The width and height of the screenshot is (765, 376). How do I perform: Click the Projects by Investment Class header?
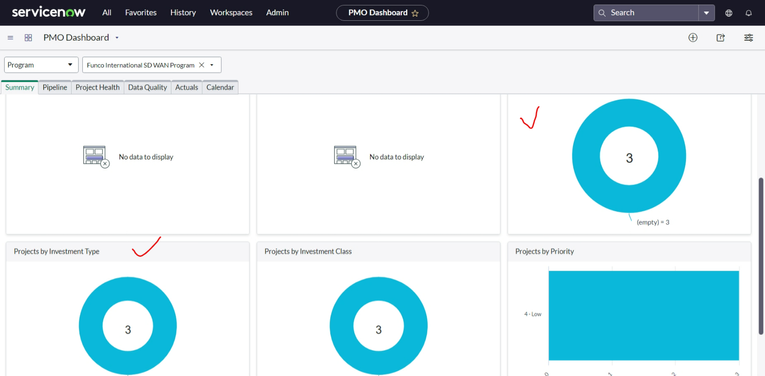coord(308,252)
